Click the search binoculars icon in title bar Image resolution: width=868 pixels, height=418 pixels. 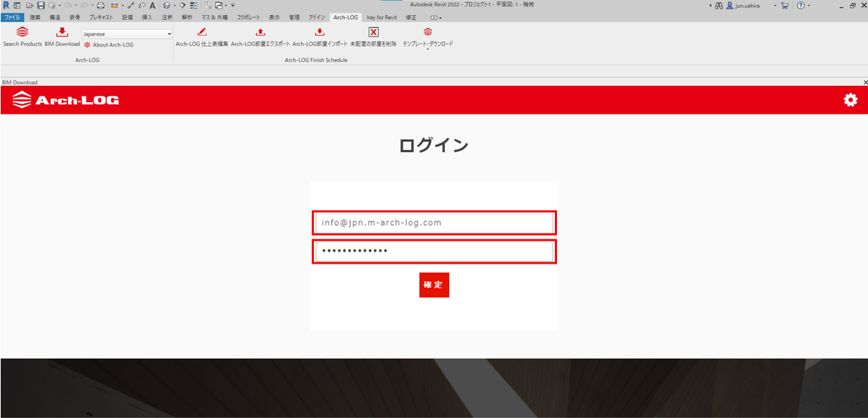coord(719,5)
